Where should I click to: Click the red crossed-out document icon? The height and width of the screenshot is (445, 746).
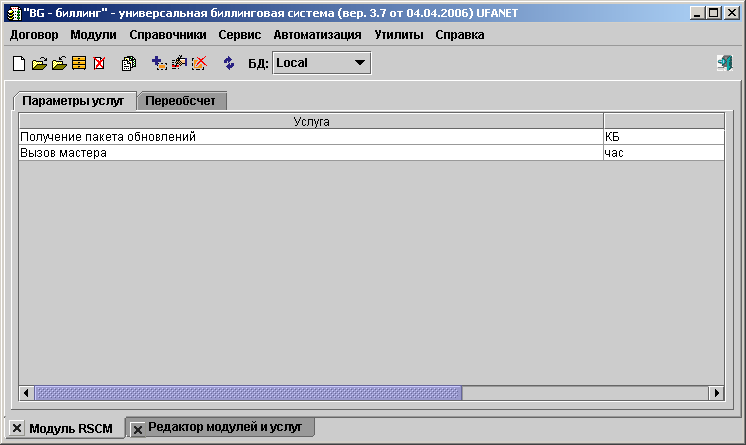[98, 63]
